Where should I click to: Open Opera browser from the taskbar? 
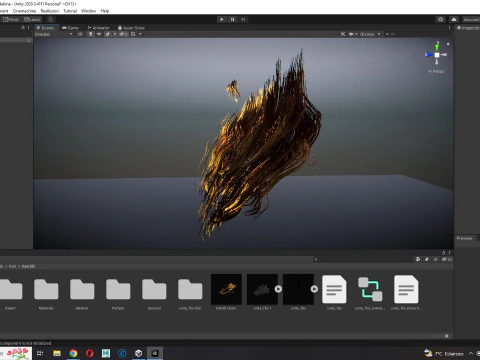click(90, 353)
